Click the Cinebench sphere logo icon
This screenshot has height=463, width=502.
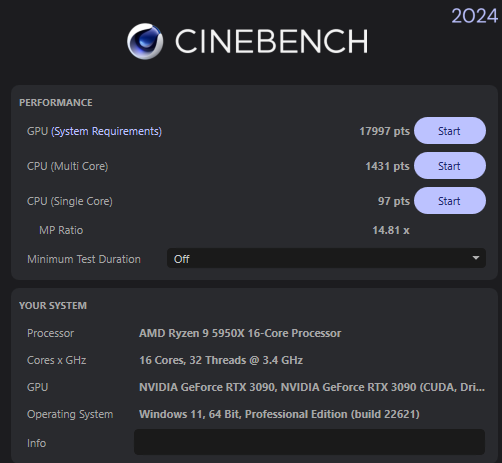145,41
